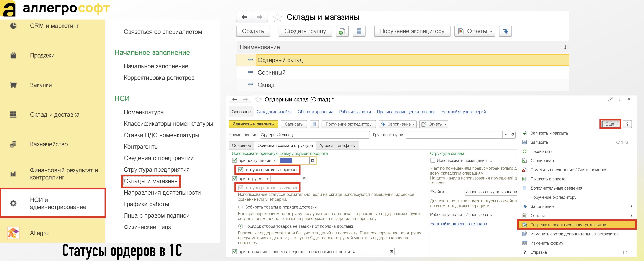Select Собирать товары в порядке доставки

[x=240, y=207]
